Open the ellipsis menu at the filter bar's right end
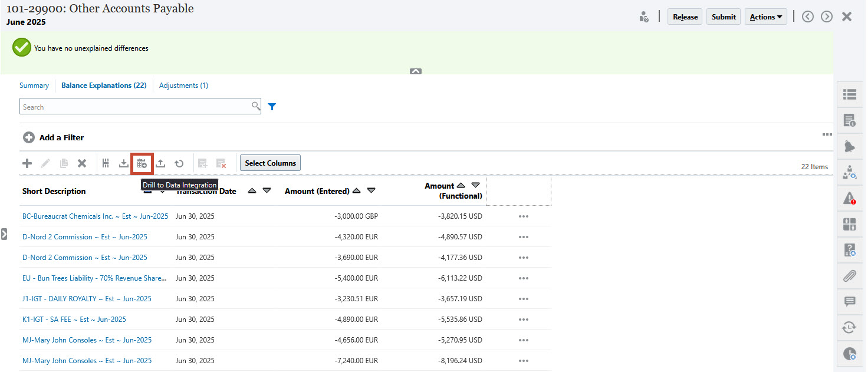This screenshot has width=868, height=372. [x=827, y=135]
